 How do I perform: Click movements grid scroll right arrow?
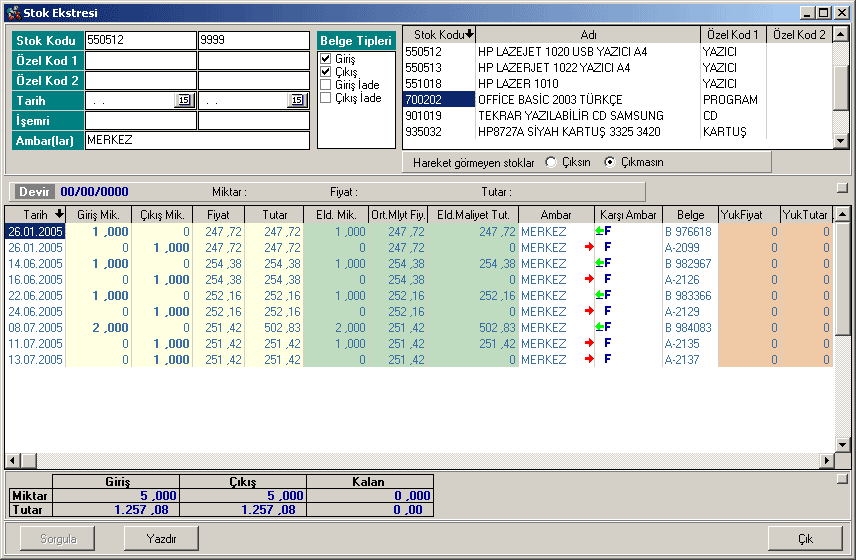pos(827,461)
